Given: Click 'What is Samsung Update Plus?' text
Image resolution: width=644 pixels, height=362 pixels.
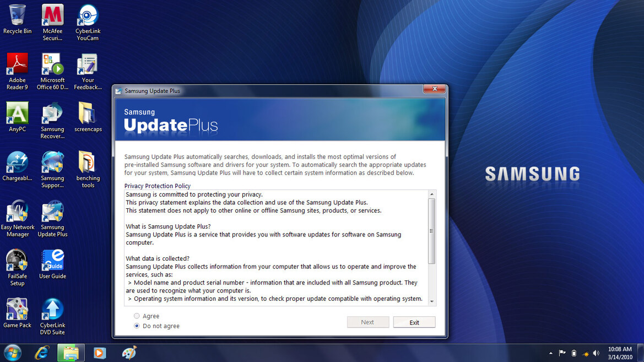Looking at the screenshot, I should 168,226.
